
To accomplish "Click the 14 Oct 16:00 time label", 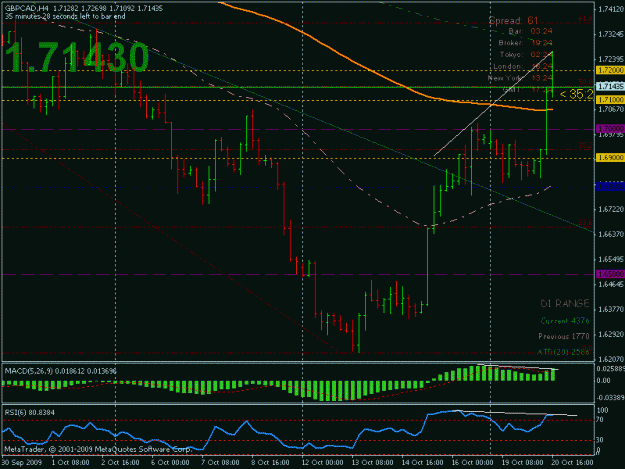I will 422,462.
